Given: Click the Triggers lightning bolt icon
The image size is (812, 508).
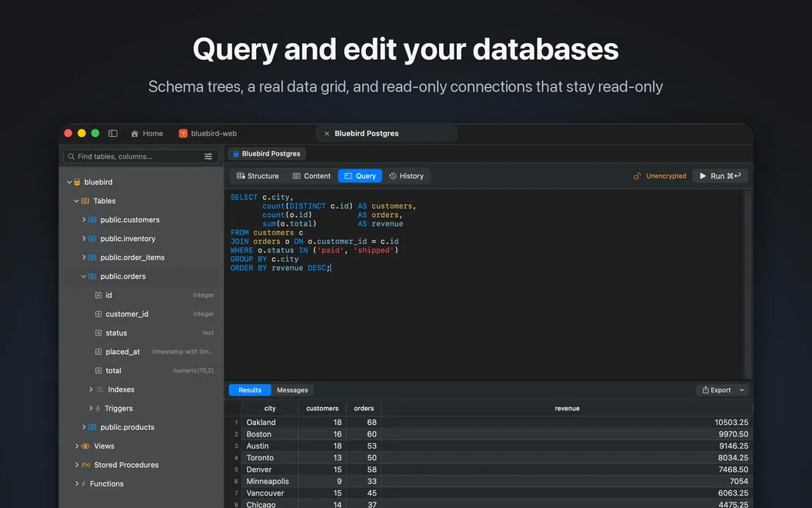Looking at the screenshot, I should pos(98,409).
